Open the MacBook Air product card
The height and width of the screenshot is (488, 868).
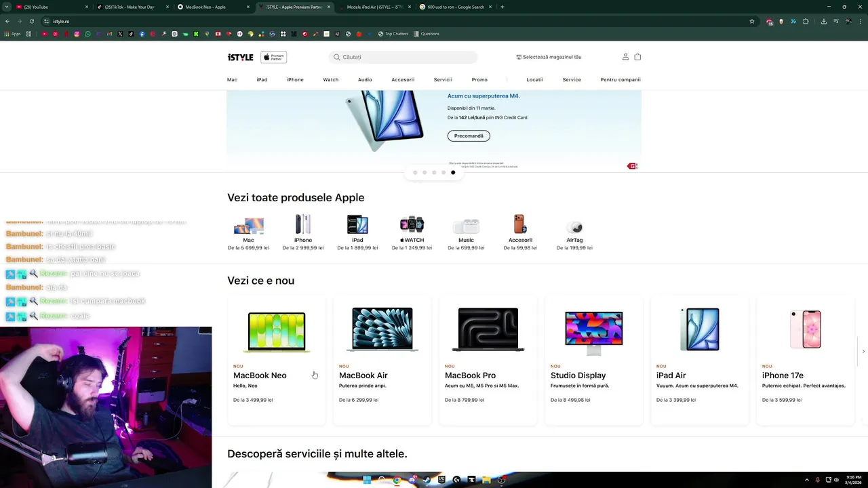(x=382, y=361)
